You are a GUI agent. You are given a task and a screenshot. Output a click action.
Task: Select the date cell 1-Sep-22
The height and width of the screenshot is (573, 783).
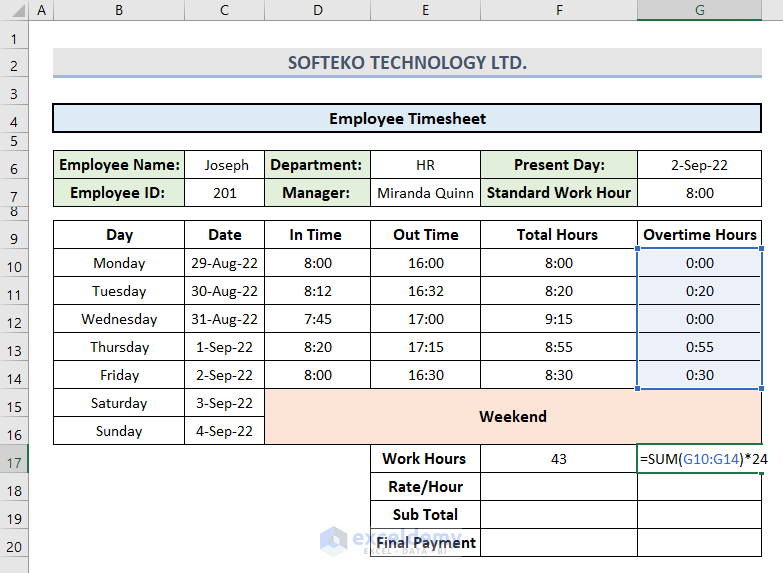click(x=224, y=347)
